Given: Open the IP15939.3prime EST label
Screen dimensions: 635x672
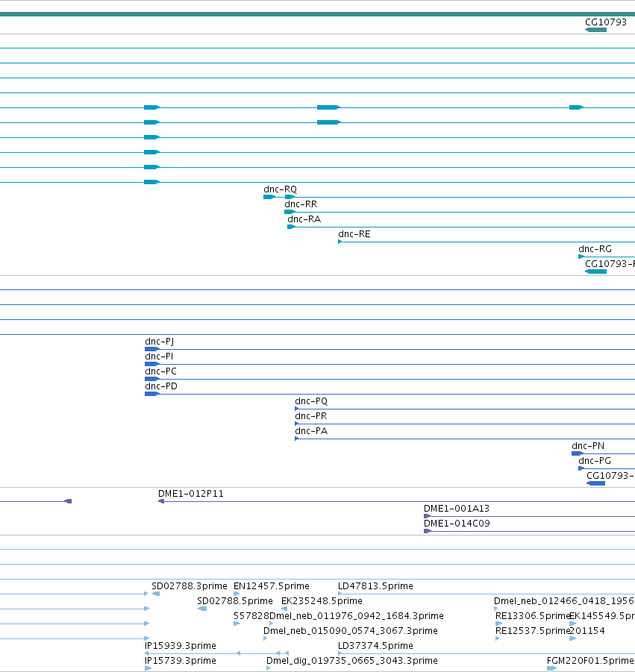Looking at the screenshot, I should pos(181,647).
